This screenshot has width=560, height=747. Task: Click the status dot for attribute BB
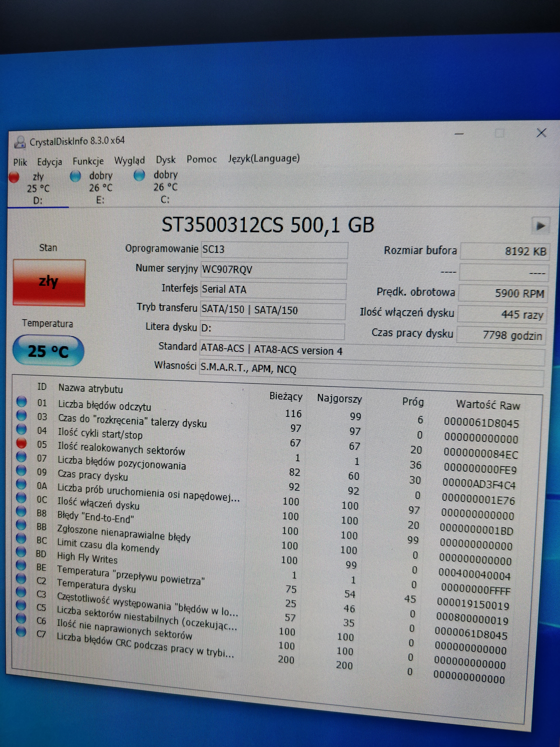[21, 525]
